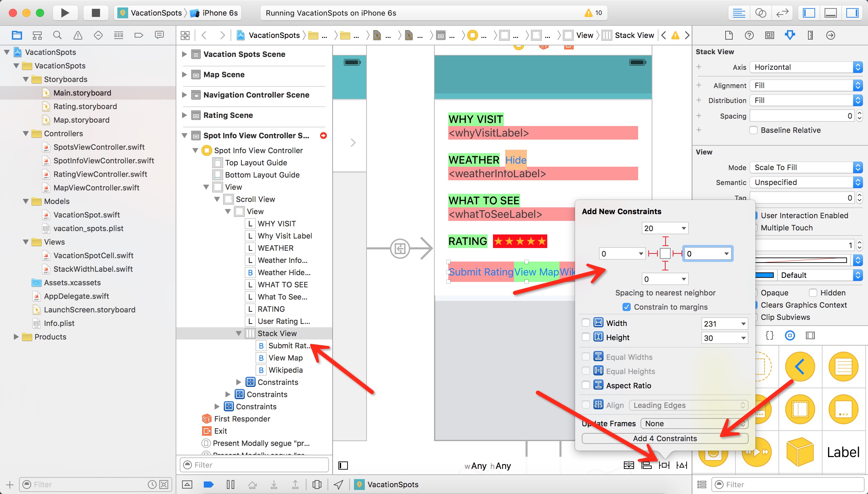
Task: Switch to the Size inspector ruler icon
Action: tap(810, 35)
